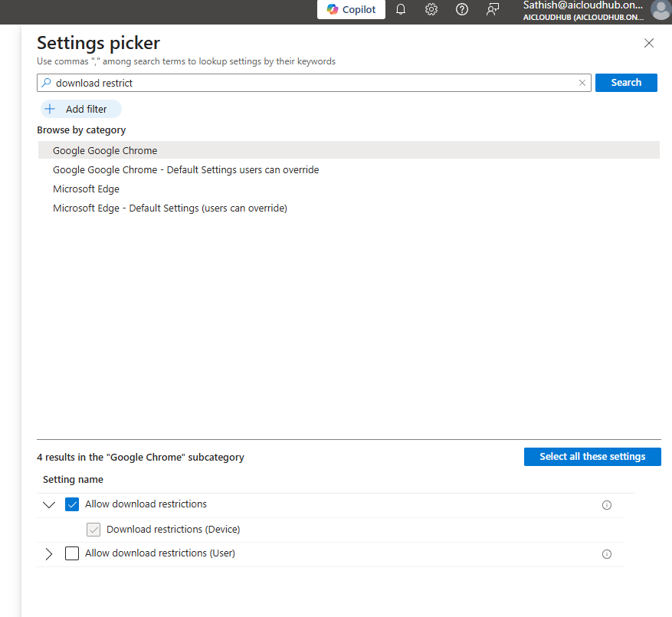Open the Copilot assistant
Viewport: 672px width, 617px height.
pyautogui.click(x=351, y=10)
